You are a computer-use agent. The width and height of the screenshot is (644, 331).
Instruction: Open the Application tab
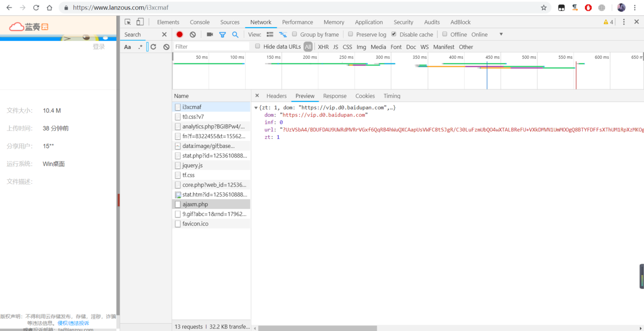369,22
